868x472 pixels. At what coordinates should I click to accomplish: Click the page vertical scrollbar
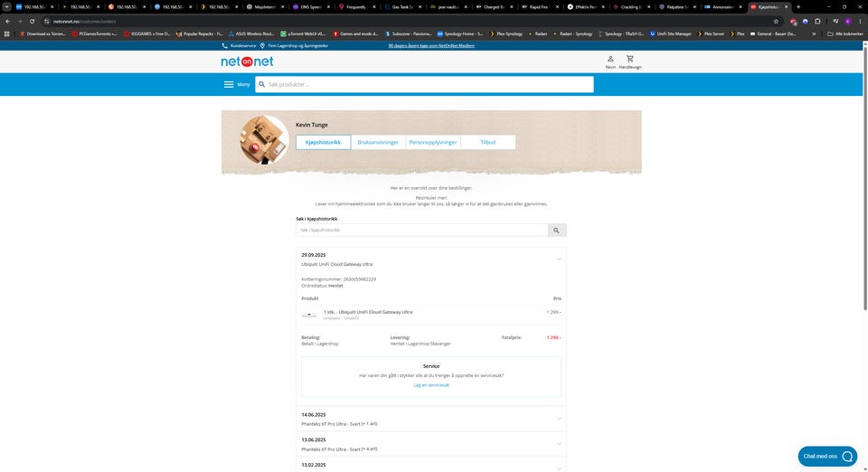click(864, 177)
